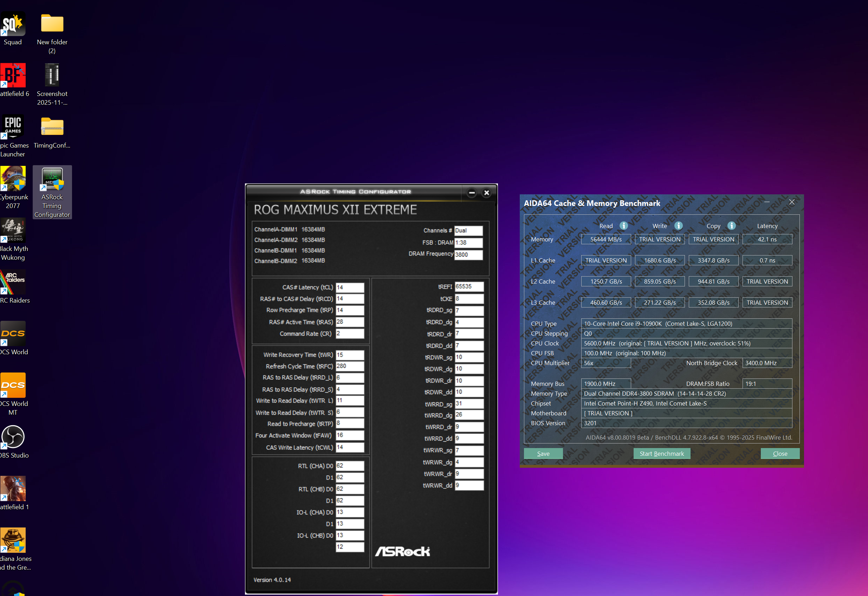Click the Channels # field showing Dual
Viewport: 868px width, 596px height.
click(x=468, y=231)
